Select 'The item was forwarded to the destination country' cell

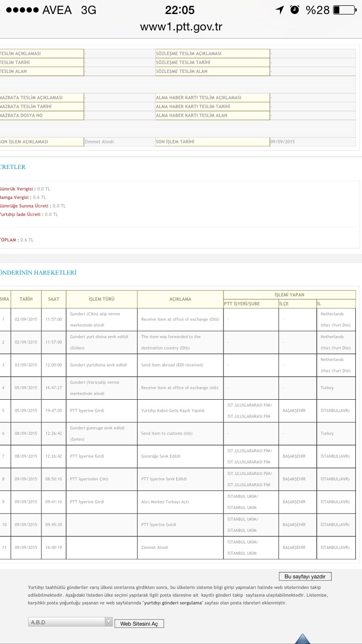tap(180, 342)
